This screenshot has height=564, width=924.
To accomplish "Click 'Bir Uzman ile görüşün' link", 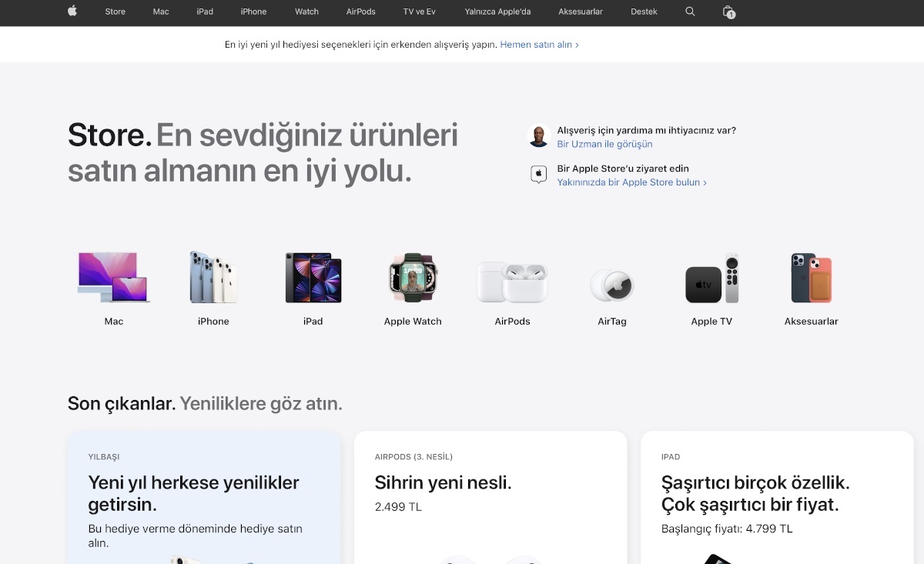I will click(604, 144).
